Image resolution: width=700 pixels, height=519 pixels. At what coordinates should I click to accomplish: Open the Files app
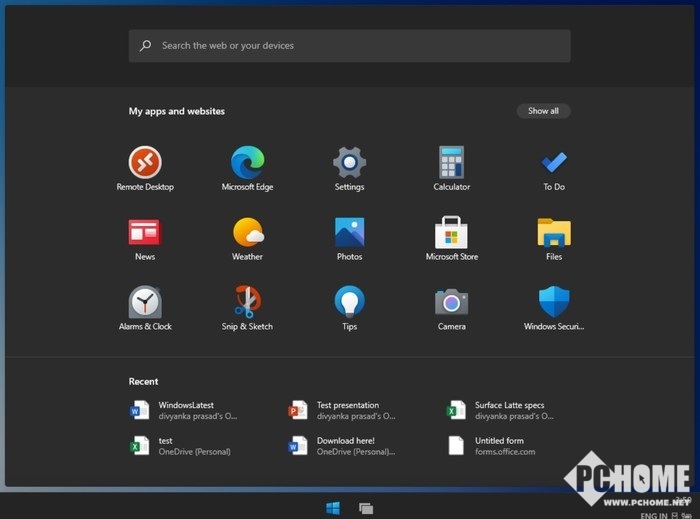pos(553,233)
